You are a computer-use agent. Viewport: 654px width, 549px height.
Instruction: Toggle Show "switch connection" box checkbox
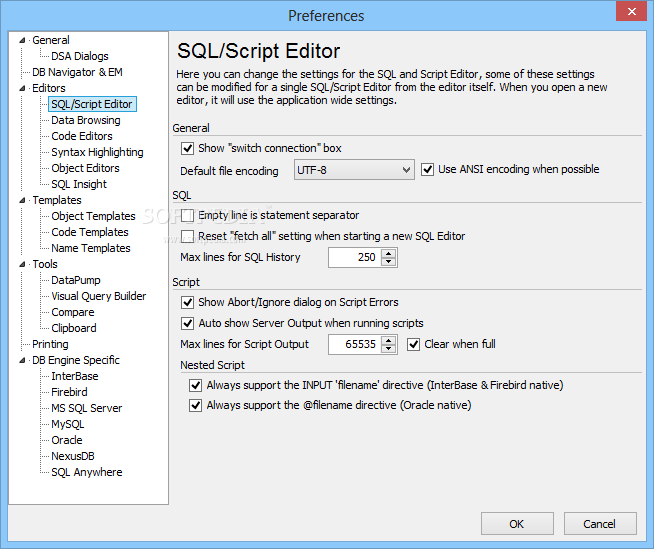point(187,148)
